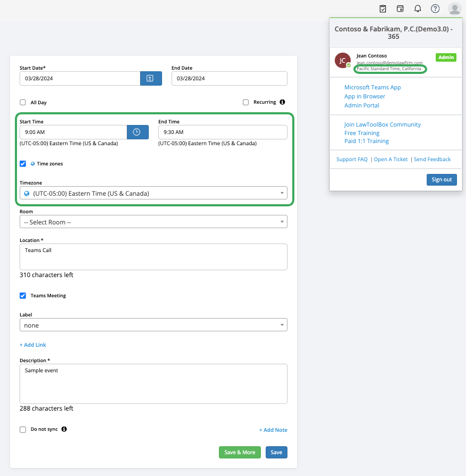The image size is (466, 476).
Task: Open the tasks clipboard icon in top bar
Action: (x=383, y=9)
